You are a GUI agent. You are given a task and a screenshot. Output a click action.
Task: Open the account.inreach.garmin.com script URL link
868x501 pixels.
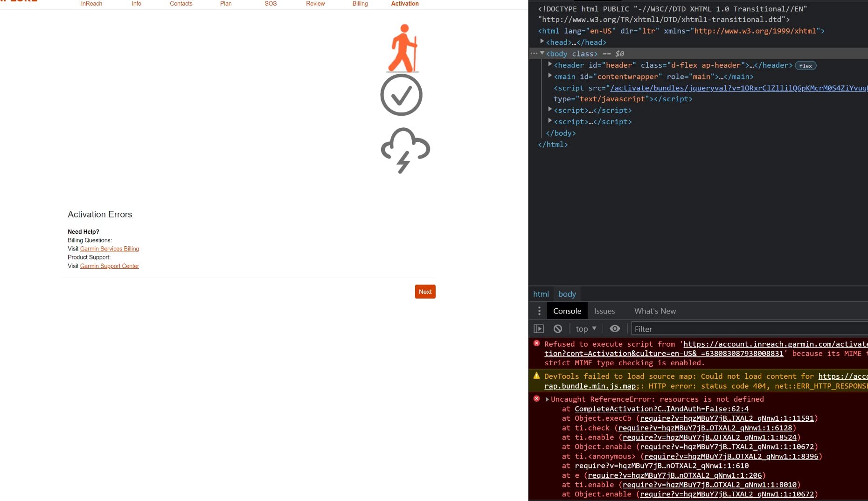[776, 344]
